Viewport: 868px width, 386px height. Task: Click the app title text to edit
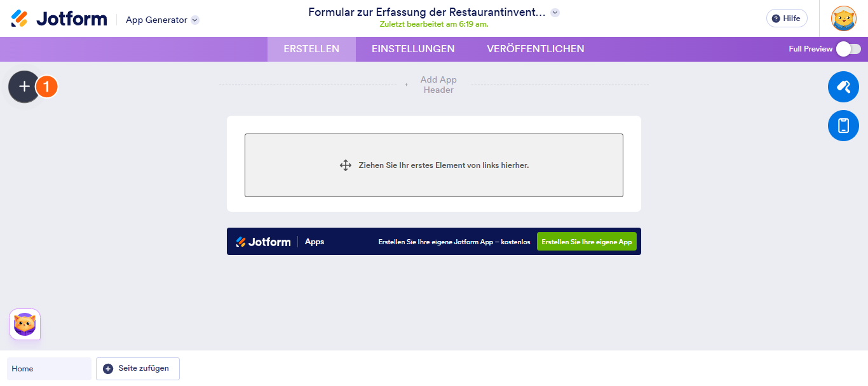(426, 12)
